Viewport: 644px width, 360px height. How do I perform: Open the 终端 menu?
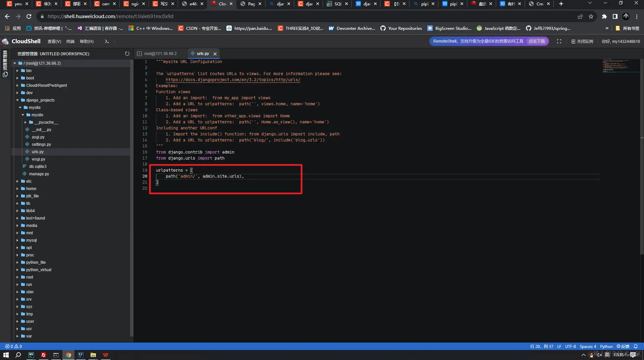pyautogui.click(x=70, y=42)
